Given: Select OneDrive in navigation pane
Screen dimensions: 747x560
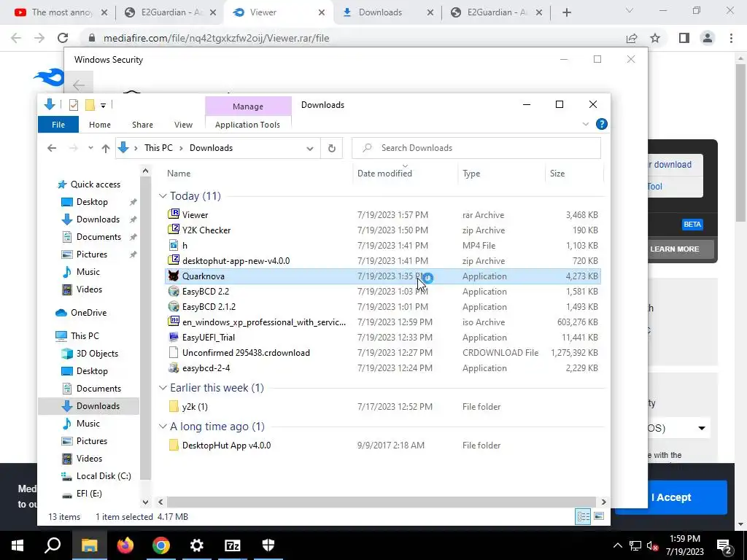Looking at the screenshot, I should pos(88,313).
